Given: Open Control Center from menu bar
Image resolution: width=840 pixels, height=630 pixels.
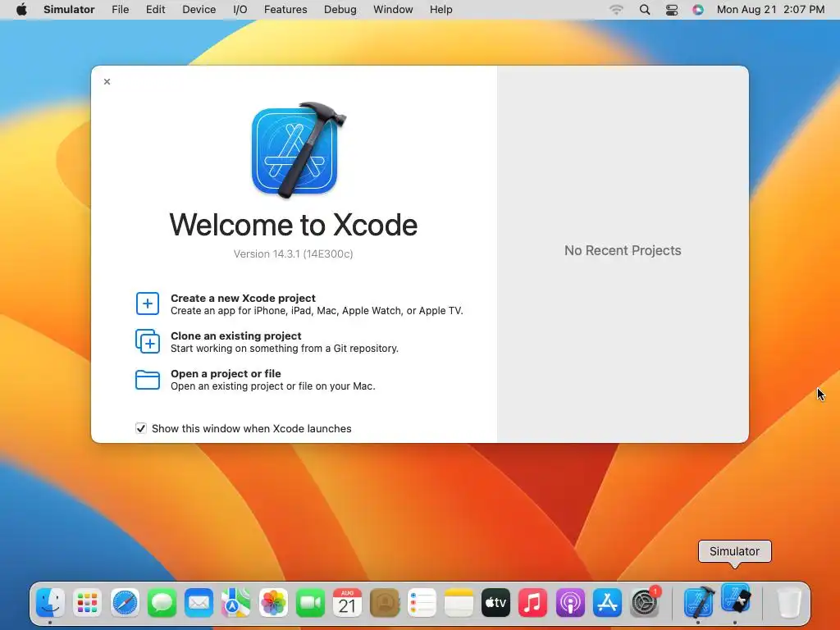Looking at the screenshot, I should [672, 10].
